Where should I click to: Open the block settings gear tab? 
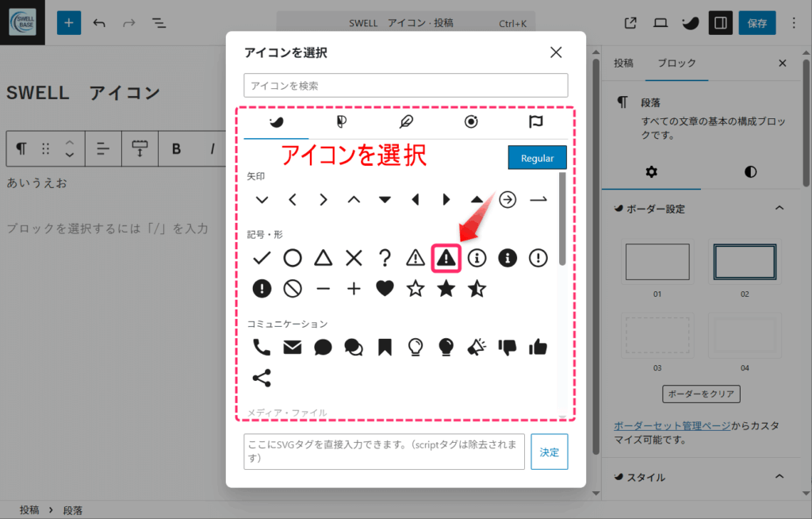point(652,172)
